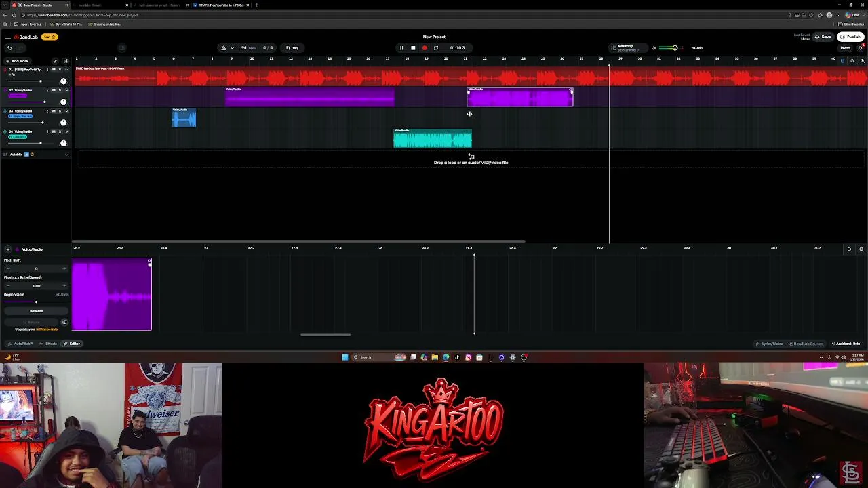Solo track 03 Voice/Audio
Image resolution: width=868 pixels, height=488 pixels.
click(x=60, y=111)
